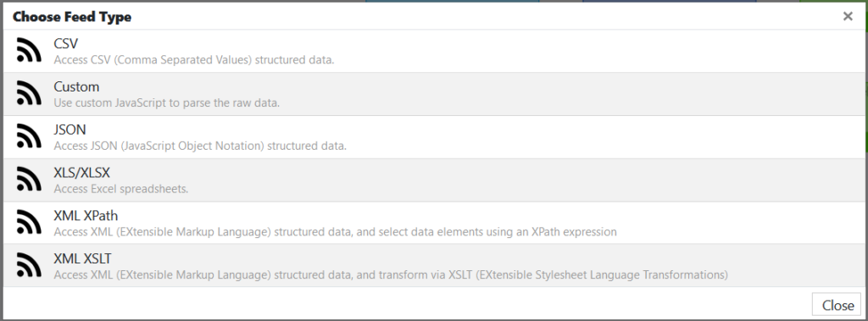Click the feed icon beside JSON
The height and width of the screenshot is (321, 868).
(x=29, y=136)
